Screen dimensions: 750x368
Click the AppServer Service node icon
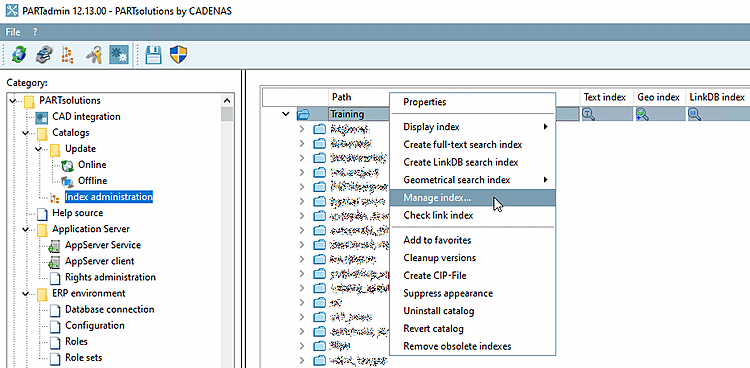[55, 245]
